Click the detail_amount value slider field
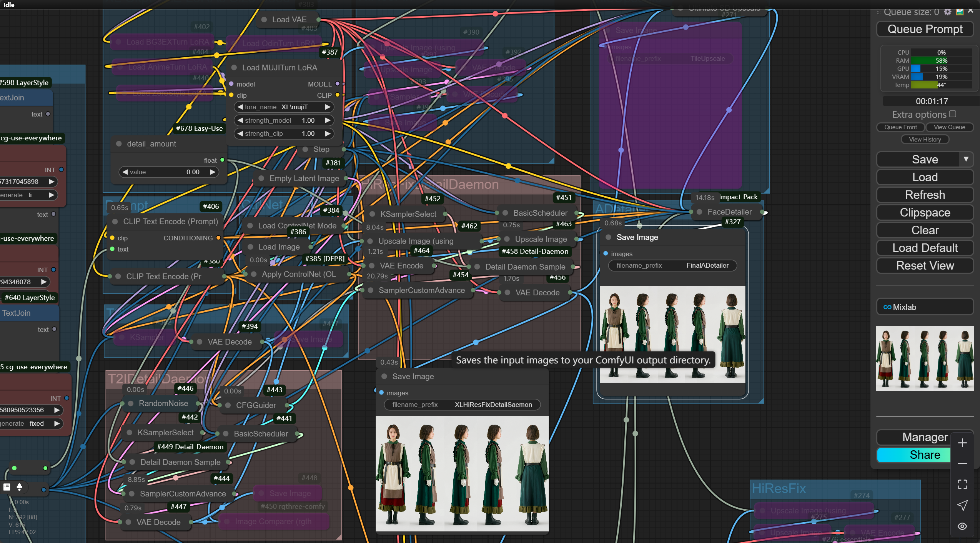The image size is (980, 543). [169, 172]
